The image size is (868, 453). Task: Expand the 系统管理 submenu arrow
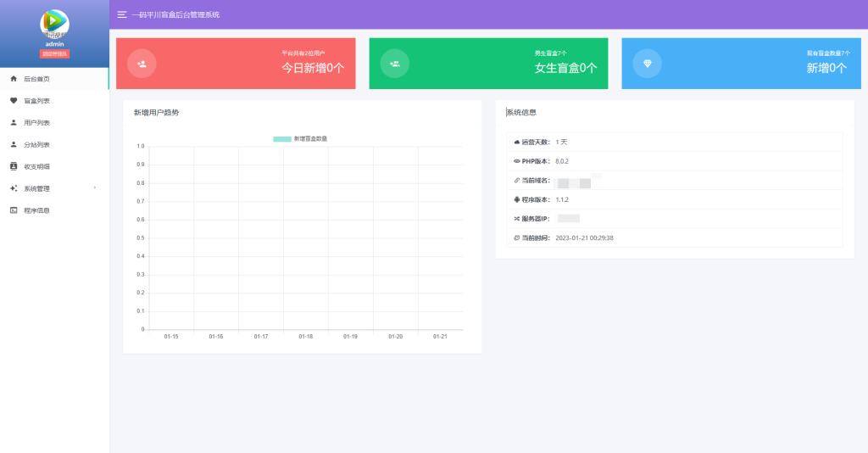pos(94,187)
